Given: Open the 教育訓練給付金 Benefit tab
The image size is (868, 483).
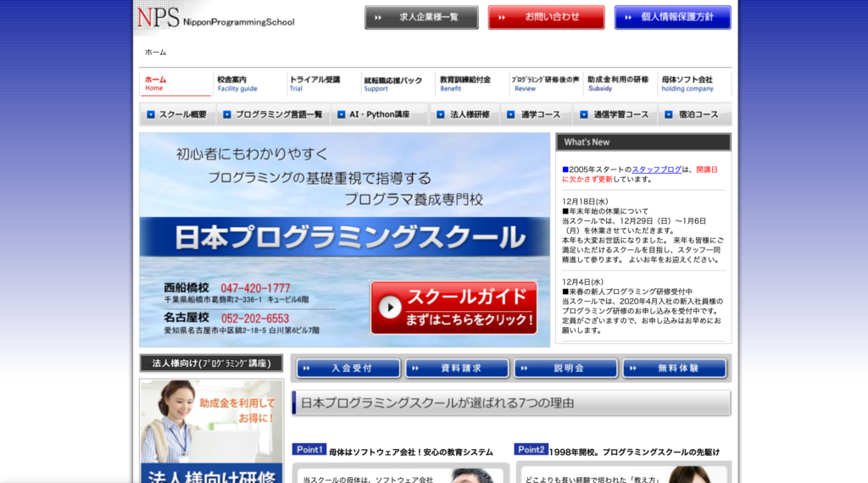Looking at the screenshot, I should [471, 84].
